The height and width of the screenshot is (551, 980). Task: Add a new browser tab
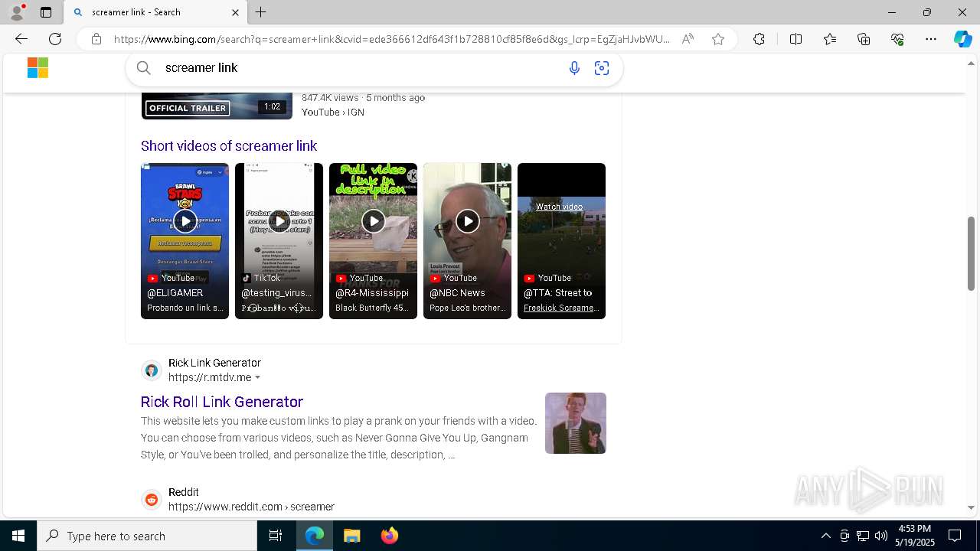click(x=260, y=12)
